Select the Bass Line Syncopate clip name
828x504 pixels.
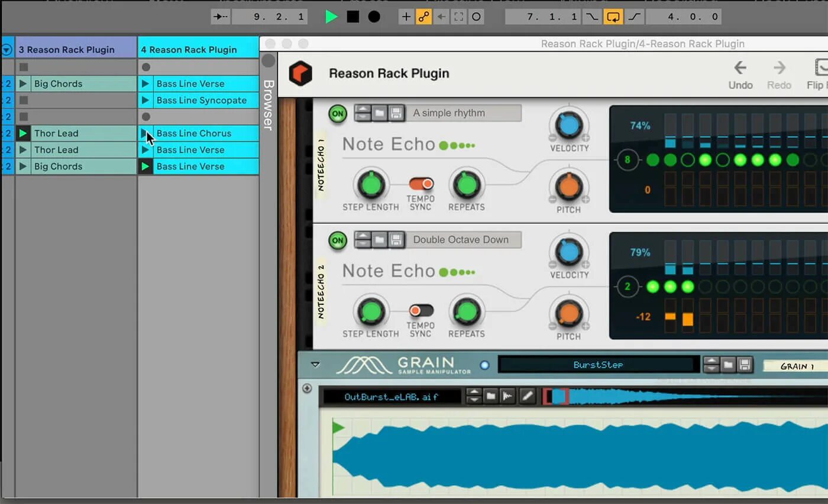pyautogui.click(x=202, y=100)
